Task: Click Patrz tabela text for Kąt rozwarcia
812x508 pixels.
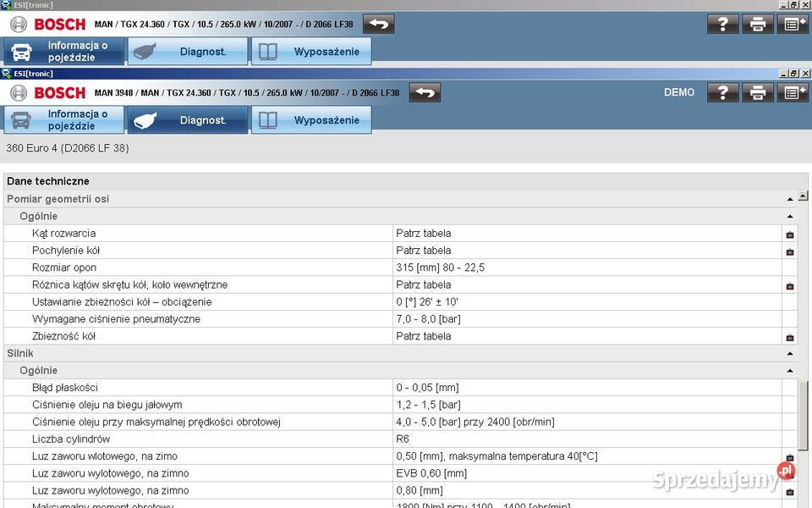Action: (423, 233)
